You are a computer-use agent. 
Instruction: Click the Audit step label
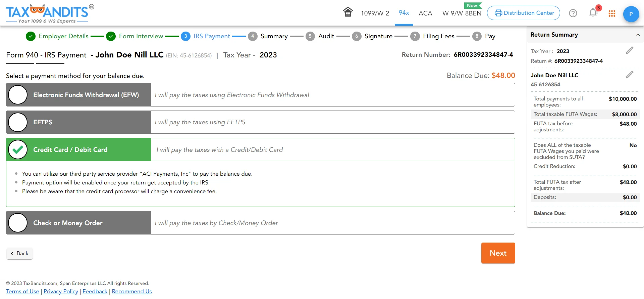click(x=326, y=36)
